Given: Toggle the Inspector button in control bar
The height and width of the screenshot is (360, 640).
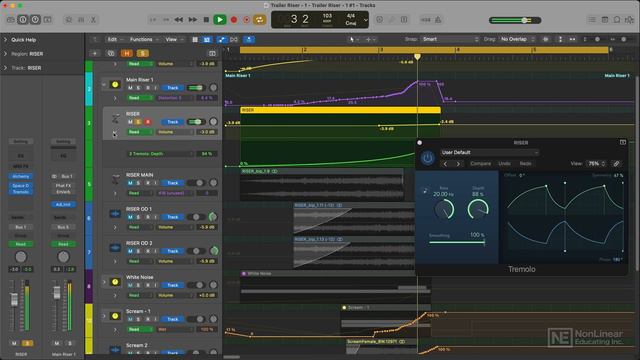Looking at the screenshot, I should coord(23,20).
